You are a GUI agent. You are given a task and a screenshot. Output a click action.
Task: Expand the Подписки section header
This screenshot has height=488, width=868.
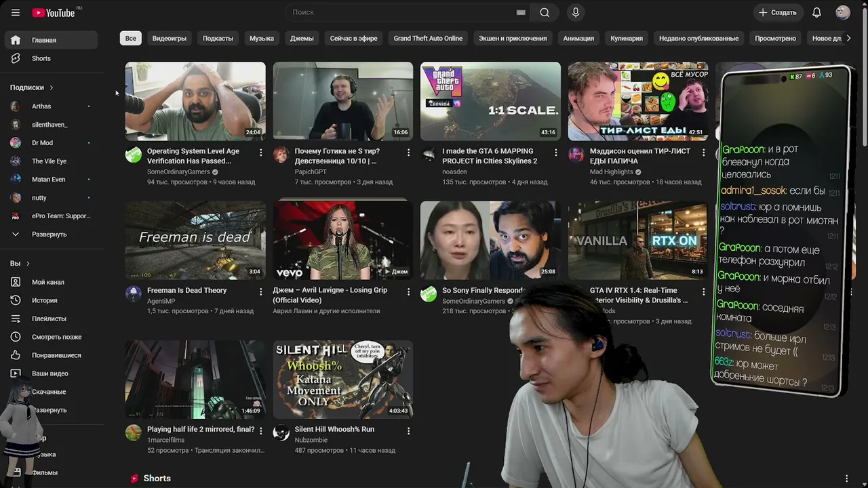click(32, 87)
